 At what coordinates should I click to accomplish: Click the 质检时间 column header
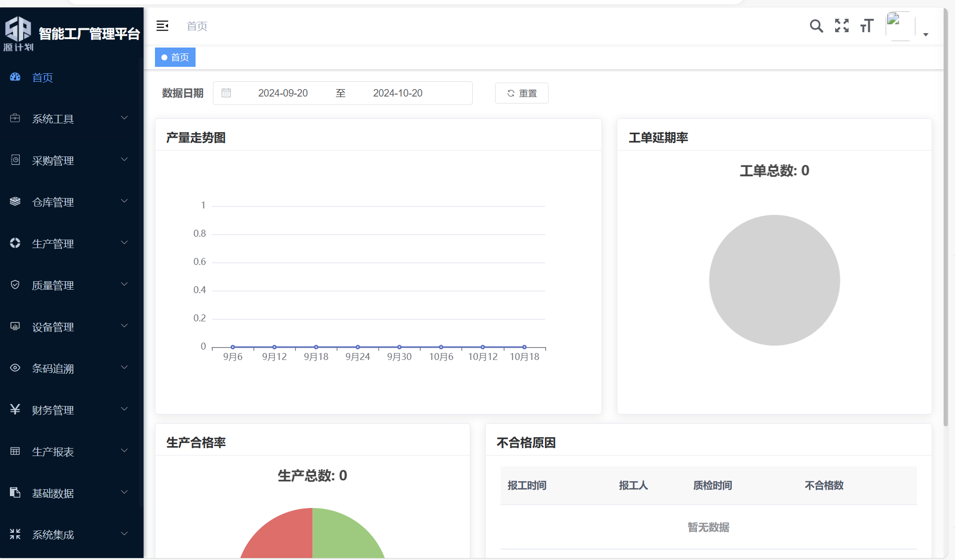(712, 485)
